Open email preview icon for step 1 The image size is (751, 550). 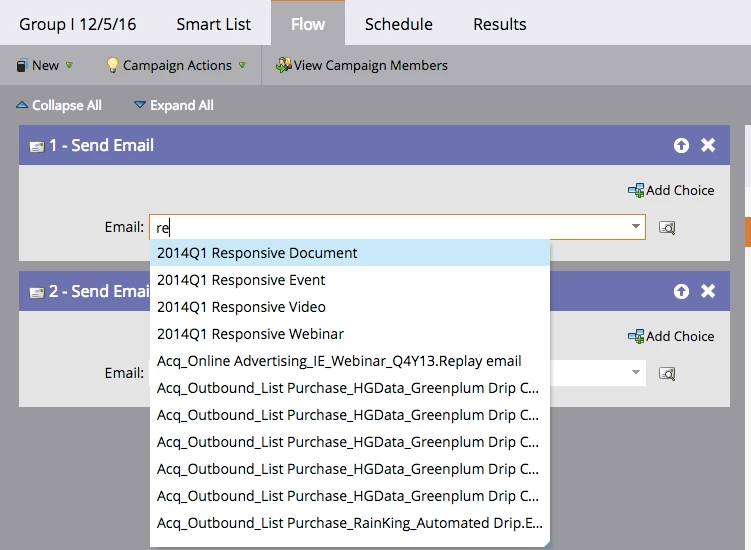coord(667,227)
